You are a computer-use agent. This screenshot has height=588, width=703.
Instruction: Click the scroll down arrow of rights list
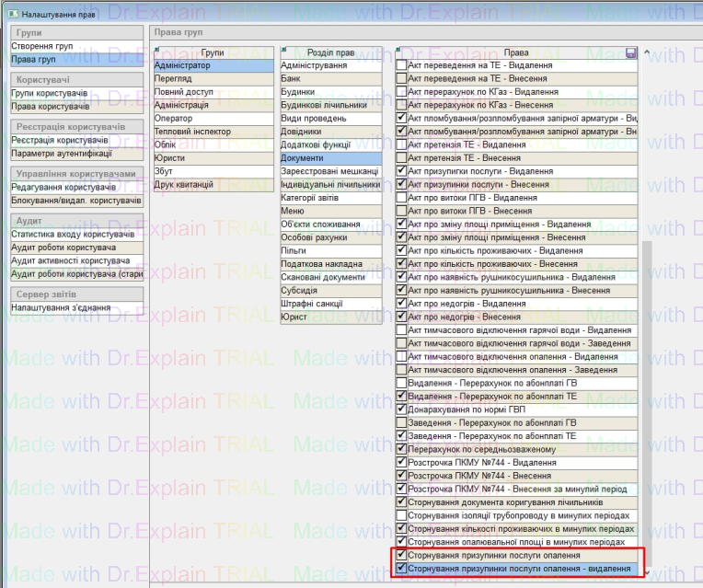646,571
